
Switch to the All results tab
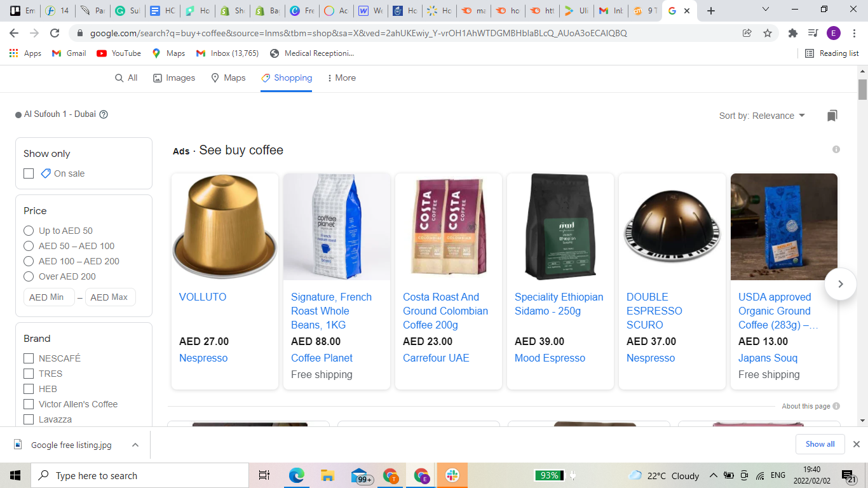126,78
